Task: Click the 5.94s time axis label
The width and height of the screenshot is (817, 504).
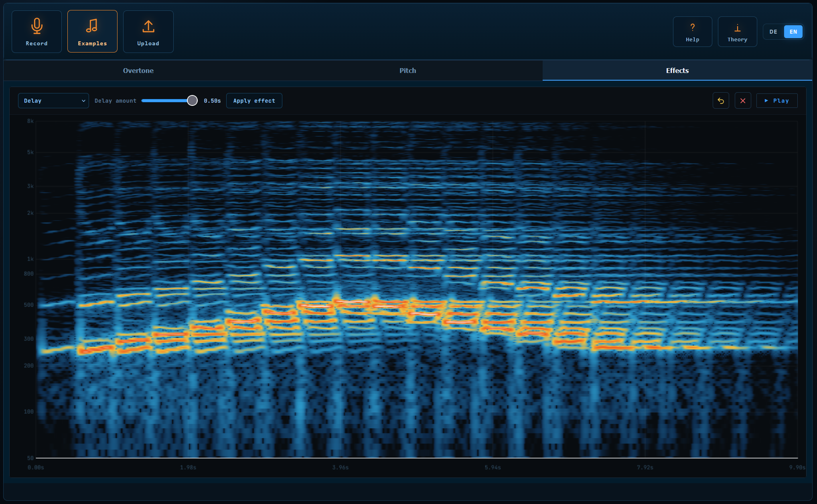Action: tap(493, 468)
